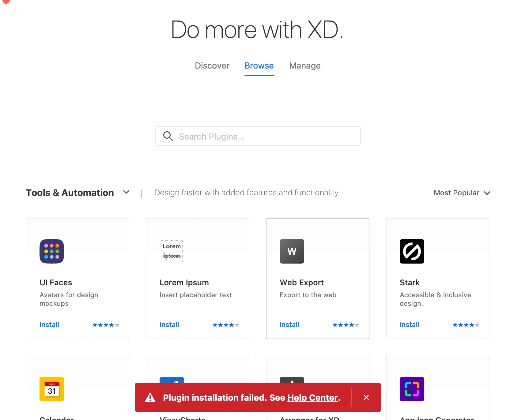Open the Stark plugin title
The image size is (514, 420).
[410, 283]
